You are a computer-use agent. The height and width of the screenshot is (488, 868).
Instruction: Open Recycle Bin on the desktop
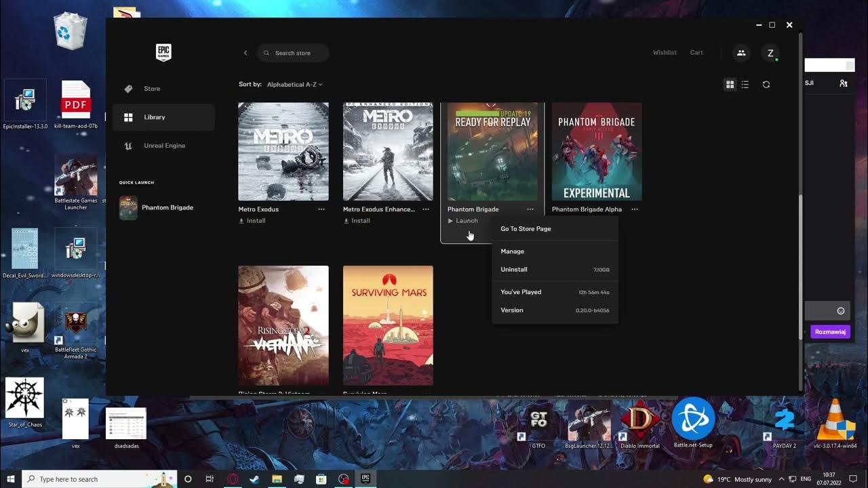click(71, 30)
